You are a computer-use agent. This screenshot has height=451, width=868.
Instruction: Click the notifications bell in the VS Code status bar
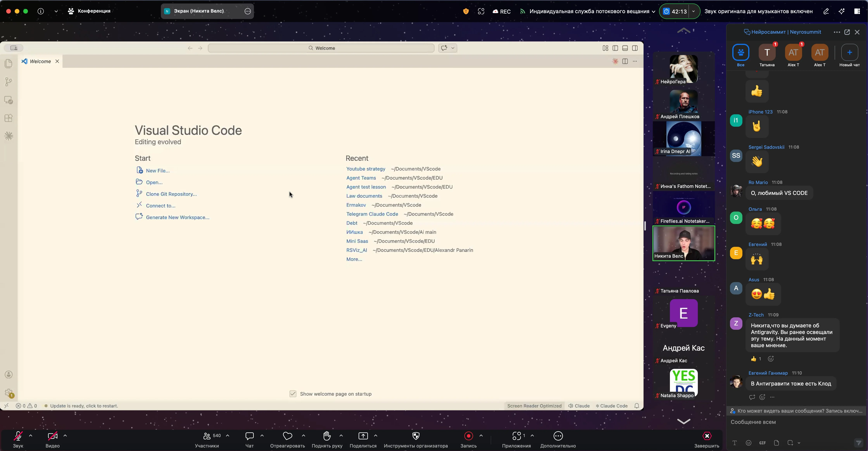point(637,406)
